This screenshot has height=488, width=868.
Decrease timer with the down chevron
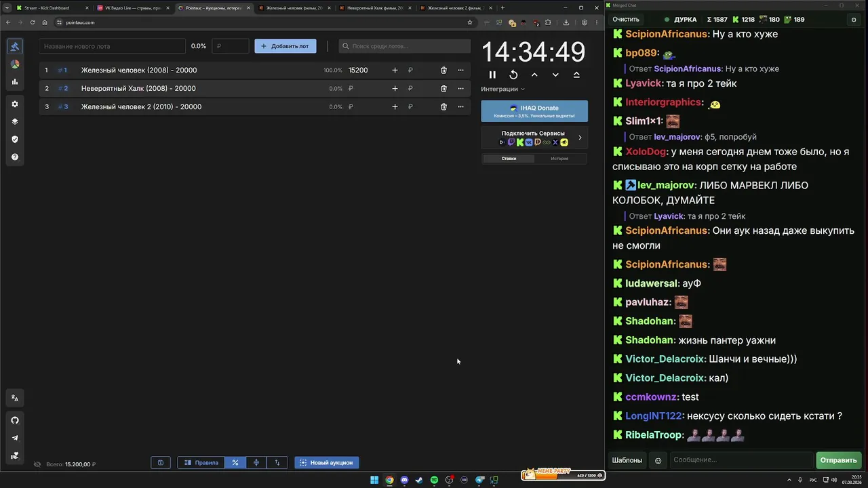tap(555, 75)
